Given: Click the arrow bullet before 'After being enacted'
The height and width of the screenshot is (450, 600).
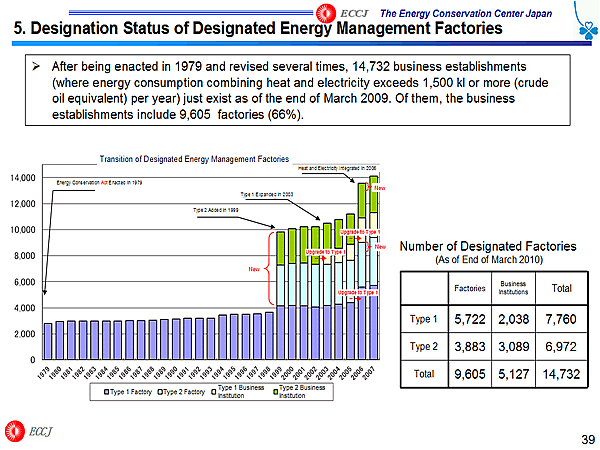Looking at the screenshot, I should (36, 67).
